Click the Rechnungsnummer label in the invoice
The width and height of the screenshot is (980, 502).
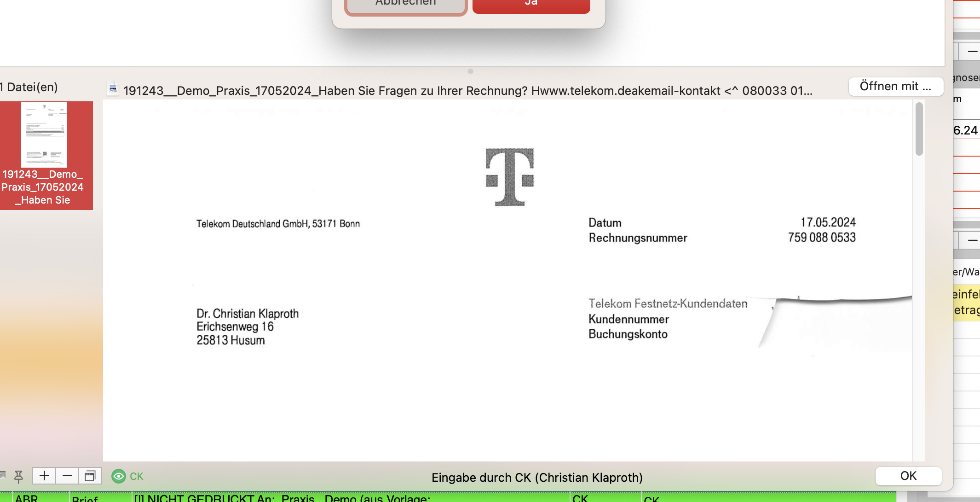pos(638,238)
